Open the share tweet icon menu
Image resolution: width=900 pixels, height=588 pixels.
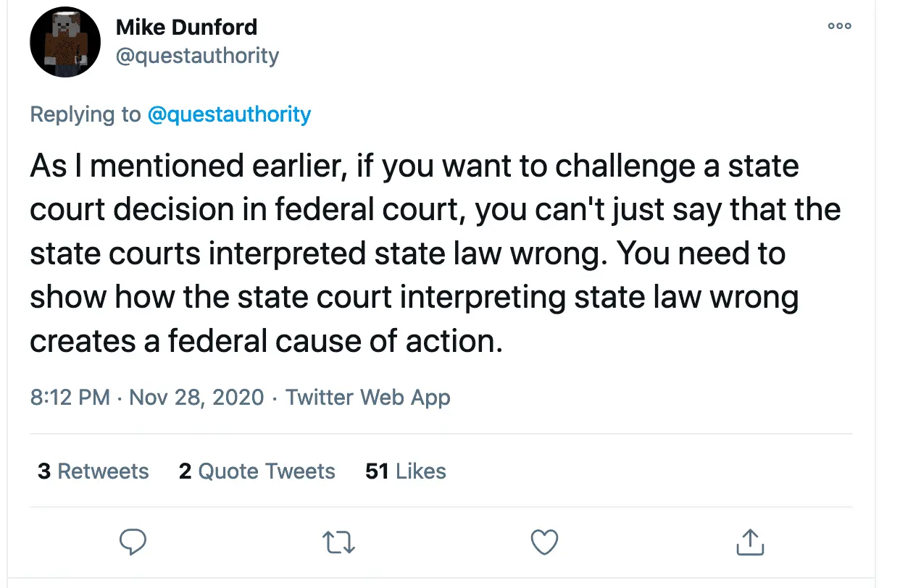point(750,542)
